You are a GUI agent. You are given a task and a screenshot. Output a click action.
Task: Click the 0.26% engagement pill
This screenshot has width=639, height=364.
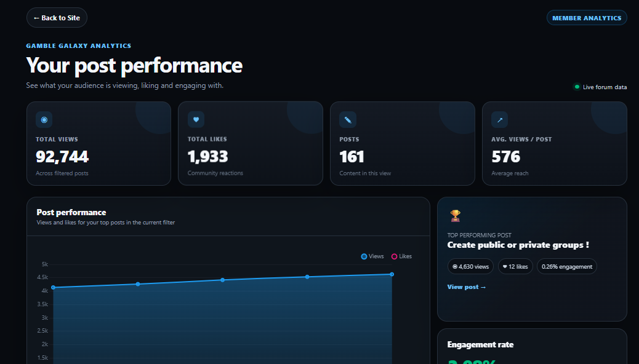point(567,267)
